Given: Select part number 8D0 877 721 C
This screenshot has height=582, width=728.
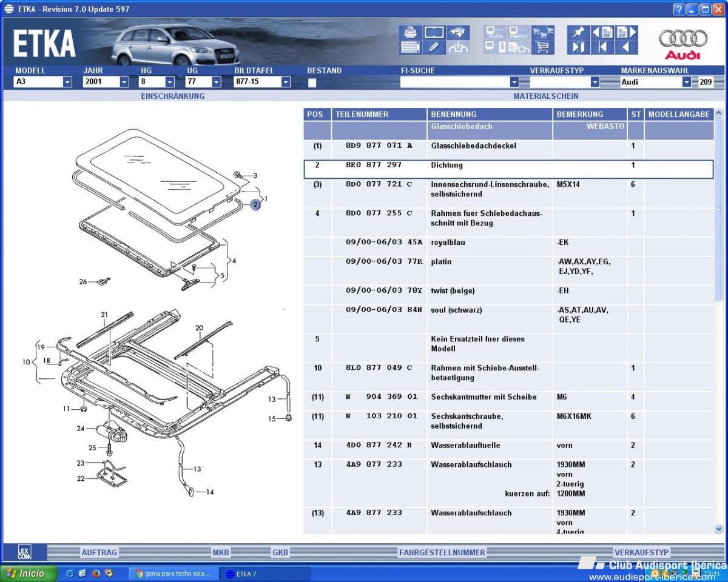Looking at the screenshot, I should pos(379,184).
